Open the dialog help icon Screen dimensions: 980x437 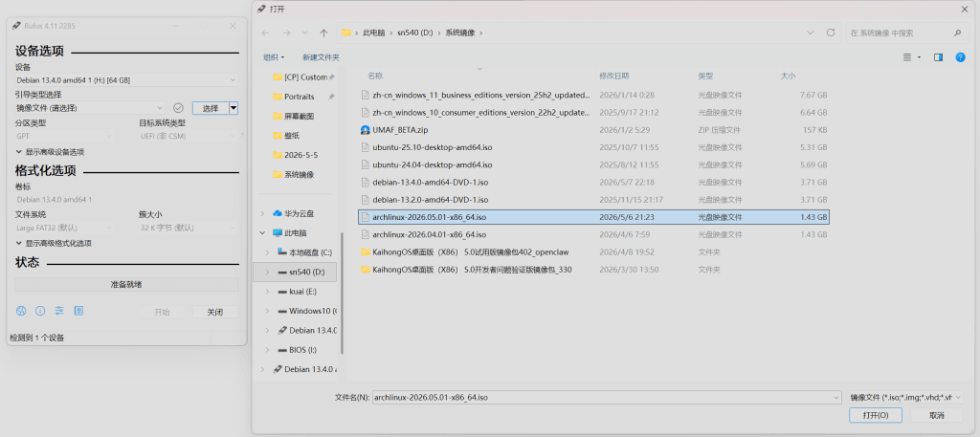[x=961, y=57]
